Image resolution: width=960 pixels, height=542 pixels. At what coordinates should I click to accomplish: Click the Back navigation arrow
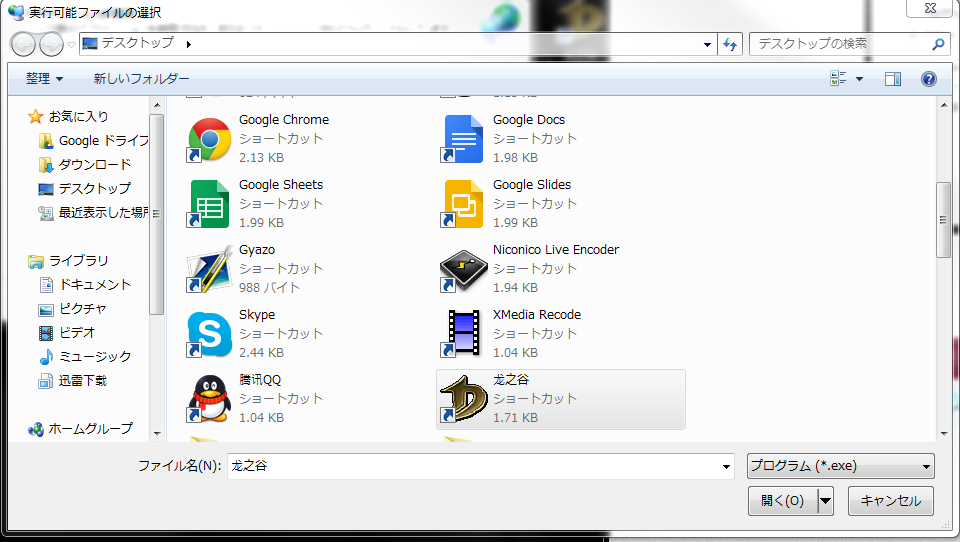tap(24, 44)
